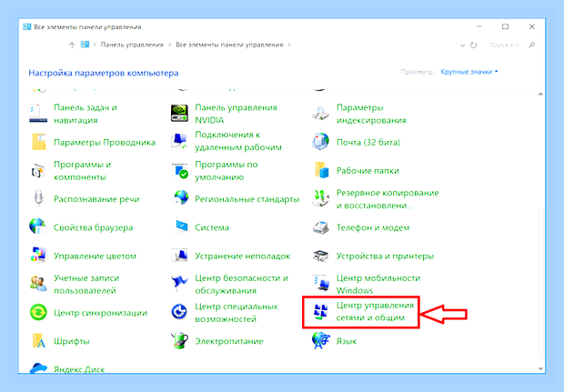The width and height of the screenshot is (564, 392).
Task: Open the Устранение неполадок link
Action: click(x=243, y=256)
